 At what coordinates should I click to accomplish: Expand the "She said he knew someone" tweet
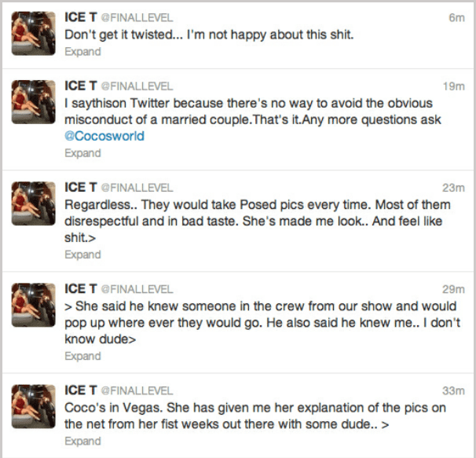pyautogui.click(x=82, y=356)
